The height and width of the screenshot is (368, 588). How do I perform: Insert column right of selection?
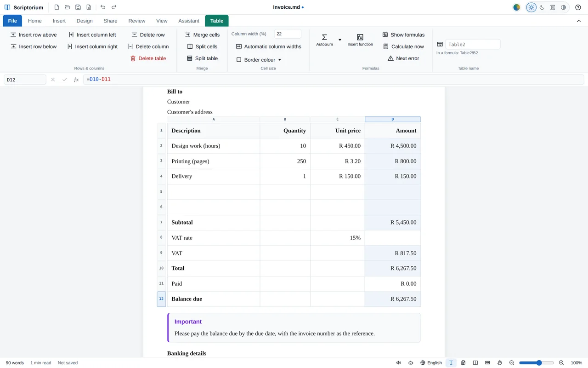point(92,46)
